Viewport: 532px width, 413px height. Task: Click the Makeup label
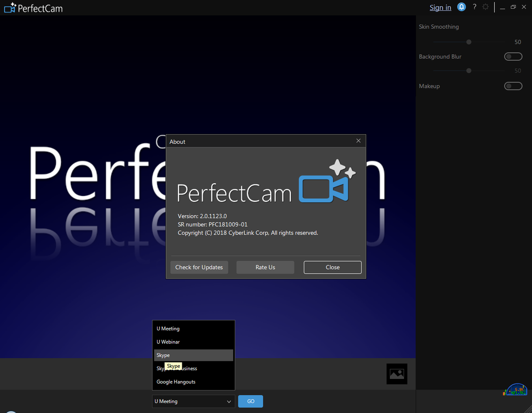[x=429, y=86]
